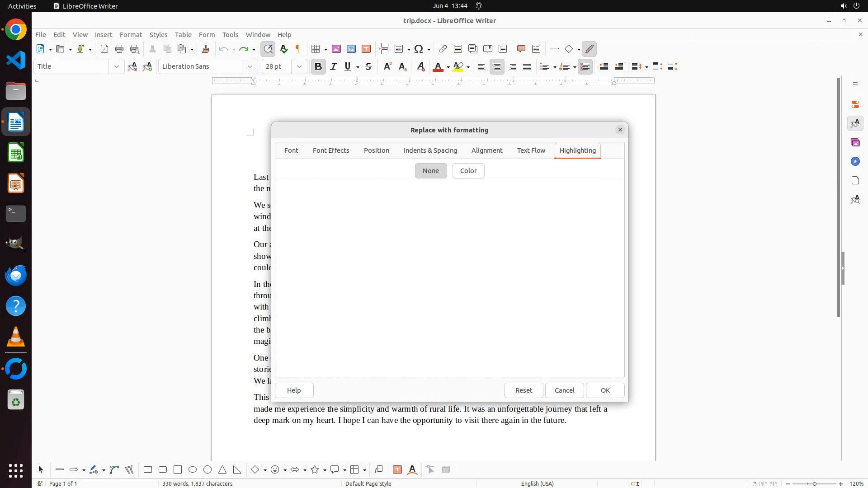Click the Insert Hyperlink icon
The height and width of the screenshot is (488, 868).
(443, 49)
